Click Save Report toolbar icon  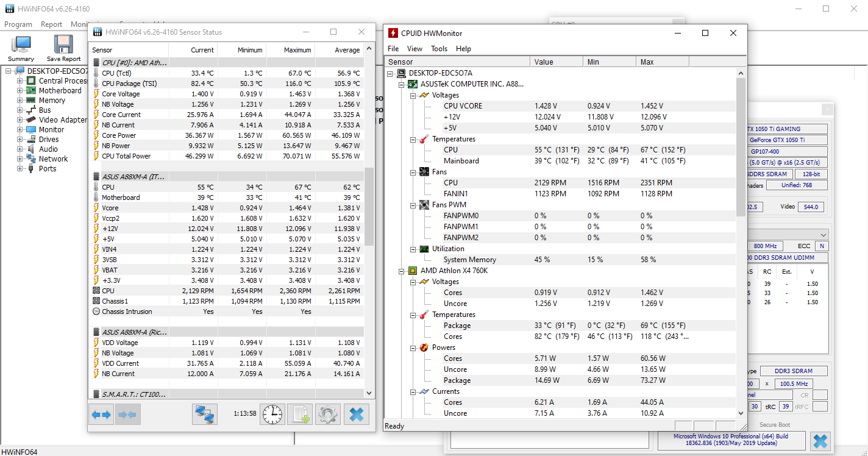(63, 49)
